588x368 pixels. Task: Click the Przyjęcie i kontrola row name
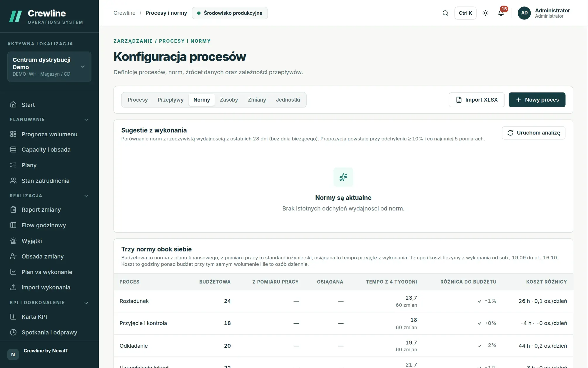click(143, 323)
